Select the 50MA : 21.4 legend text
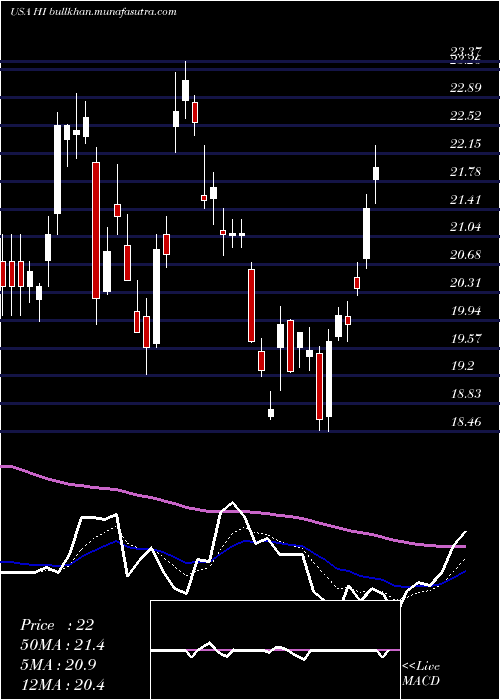The image size is (500, 700). (x=62, y=645)
